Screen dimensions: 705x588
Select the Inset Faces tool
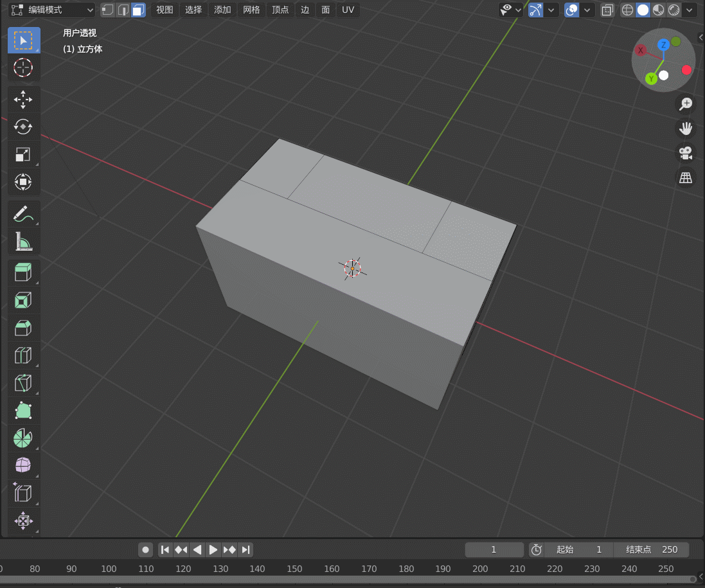pos(24,300)
